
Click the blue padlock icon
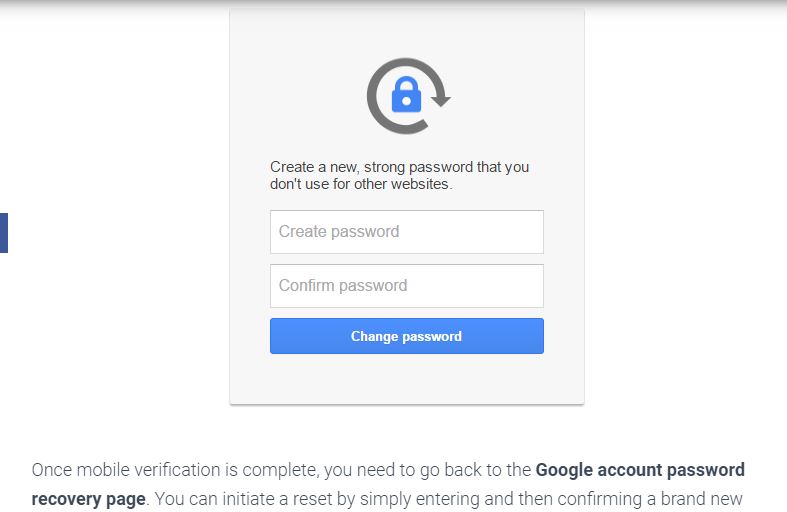click(405, 96)
